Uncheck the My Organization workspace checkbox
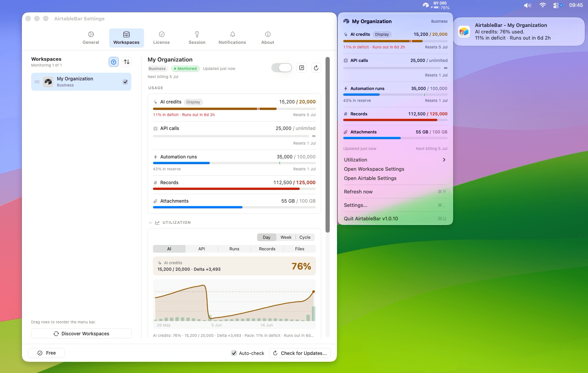 125,82
